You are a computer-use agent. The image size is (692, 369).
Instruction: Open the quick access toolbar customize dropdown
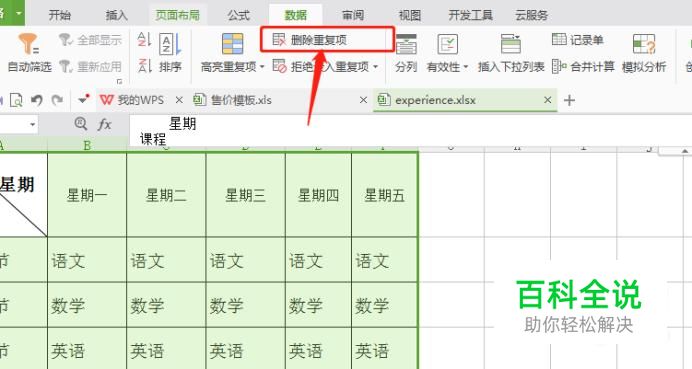coord(83,100)
